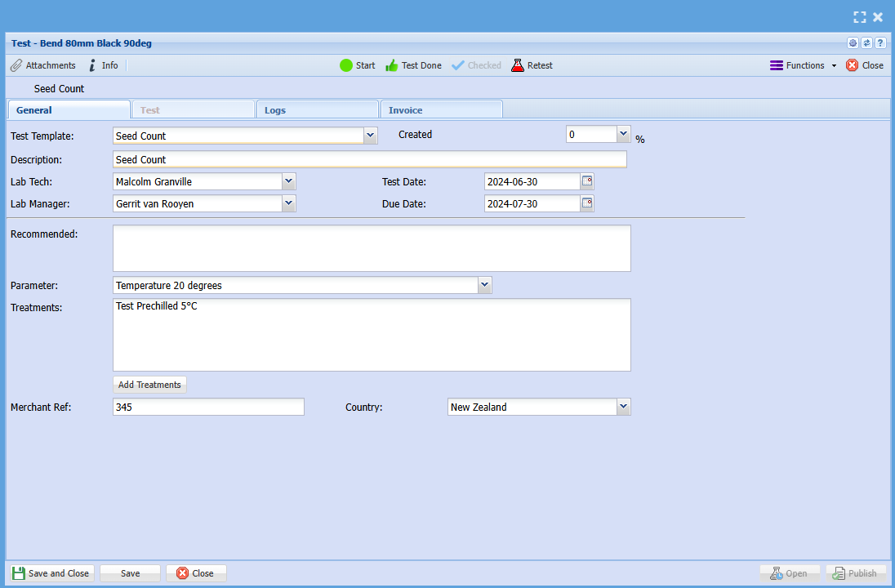Click the Add Treatments button
Image resolution: width=895 pixels, height=588 pixels.
pyautogui.click(x=149, y=385)
